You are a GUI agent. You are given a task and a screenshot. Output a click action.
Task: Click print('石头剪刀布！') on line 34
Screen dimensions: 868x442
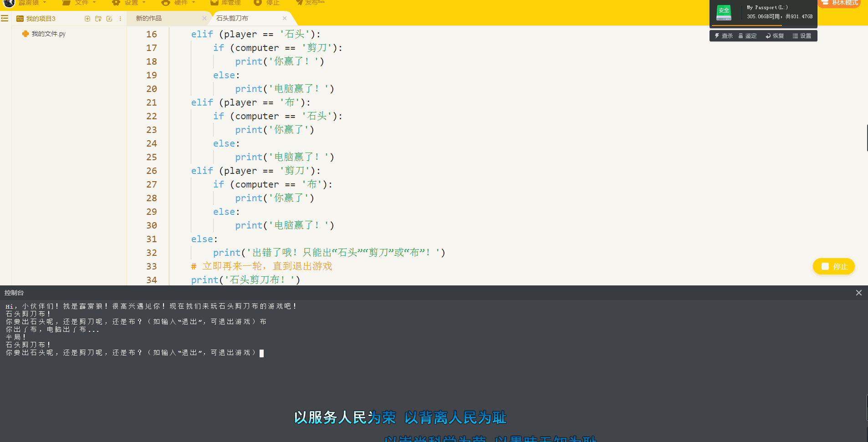(x=246, y=280)
